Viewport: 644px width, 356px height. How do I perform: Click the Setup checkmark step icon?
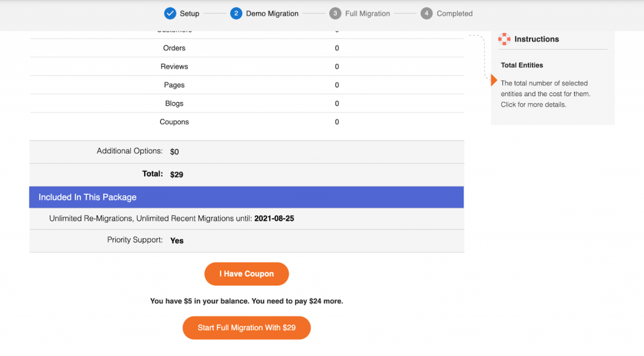tap(170, 14)
